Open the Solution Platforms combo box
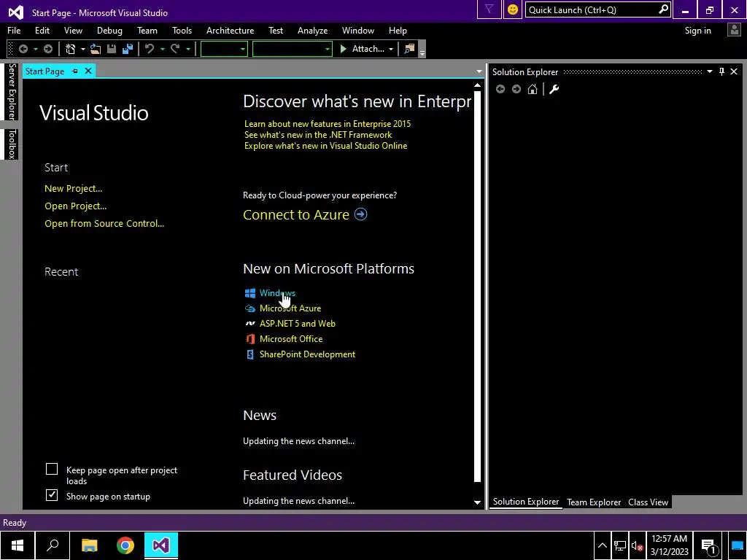The image size is (747, 560). point(292,49)
